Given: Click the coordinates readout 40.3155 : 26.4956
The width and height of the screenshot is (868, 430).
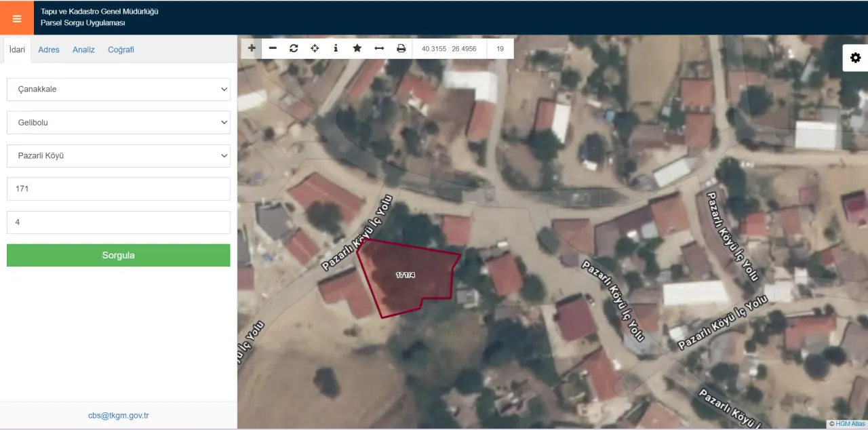Looking at the screenshot, I should [x=449, y=49].
